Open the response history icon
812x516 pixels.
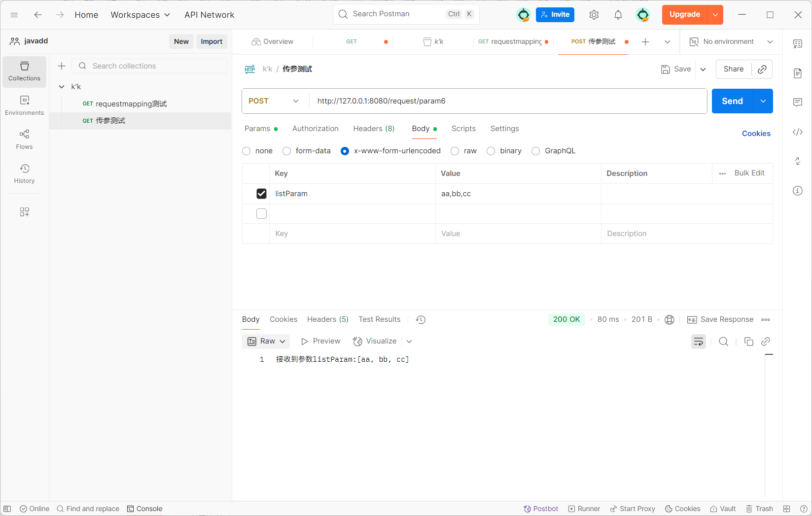[x=421, y=320]
